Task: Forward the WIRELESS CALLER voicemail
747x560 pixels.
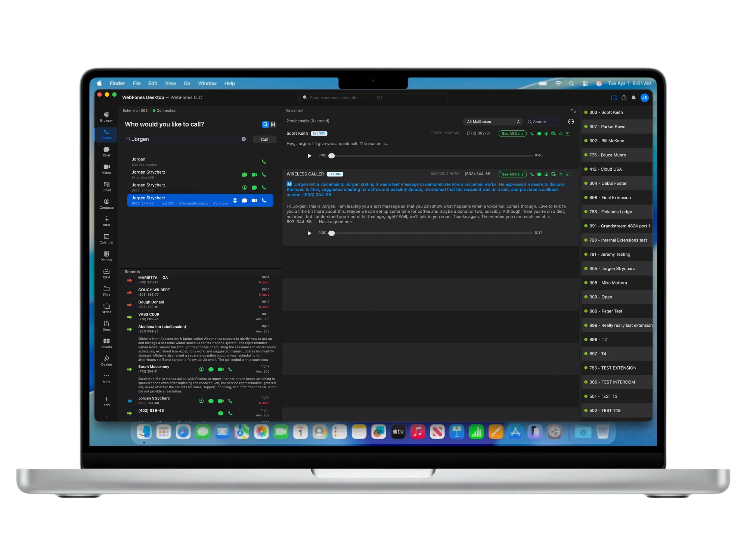Action: [x=561, y=174]
